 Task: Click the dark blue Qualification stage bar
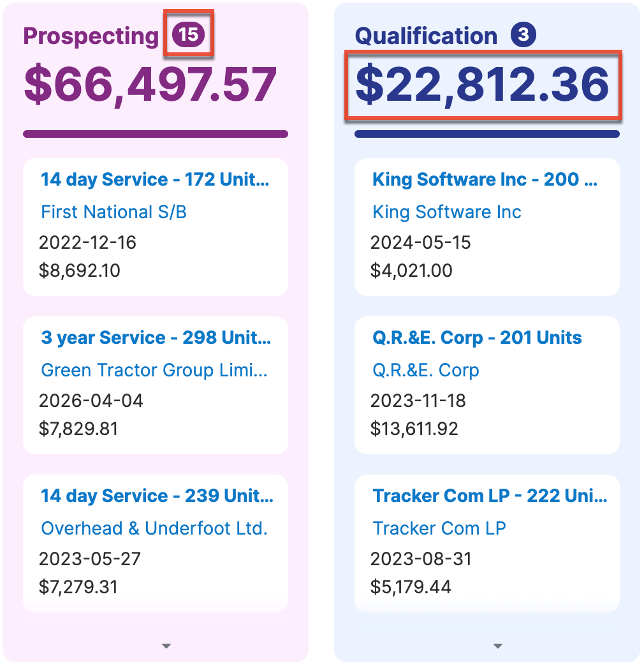tap(487, 134)
